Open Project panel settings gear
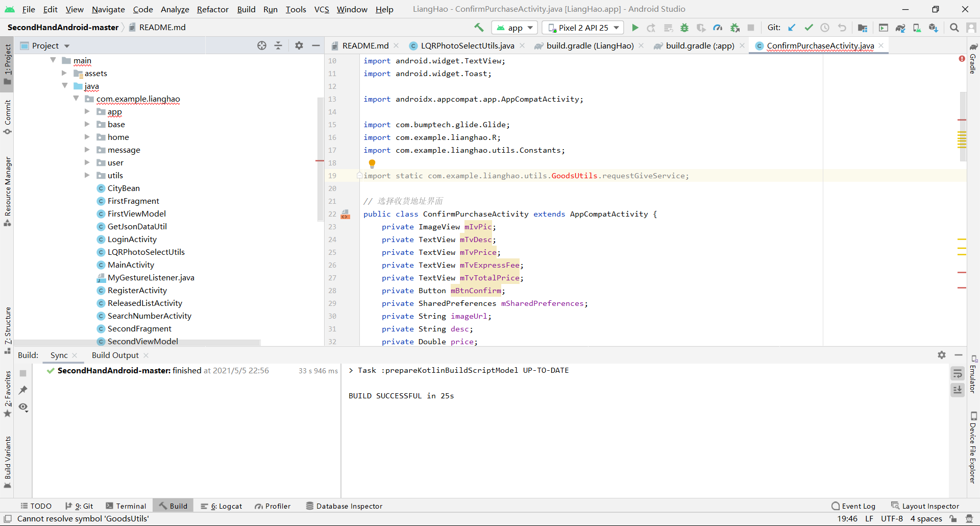 [299, 45]
